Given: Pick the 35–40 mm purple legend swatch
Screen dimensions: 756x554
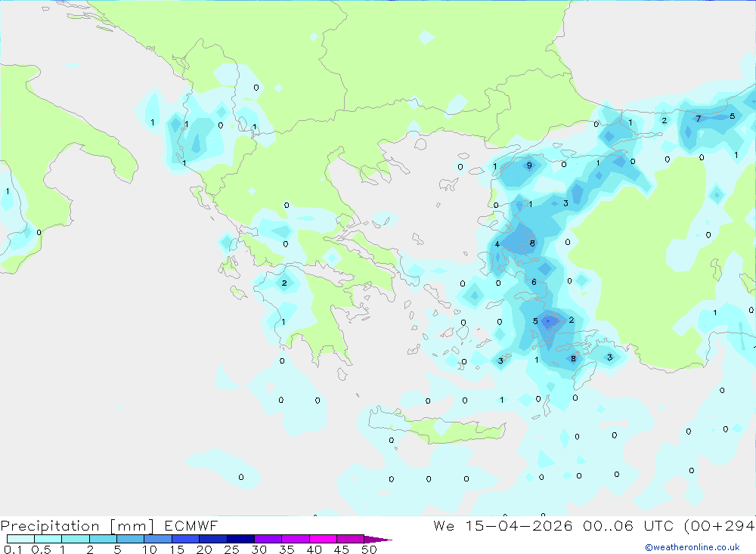Looking at the screenshot, I should coord(295,539).
